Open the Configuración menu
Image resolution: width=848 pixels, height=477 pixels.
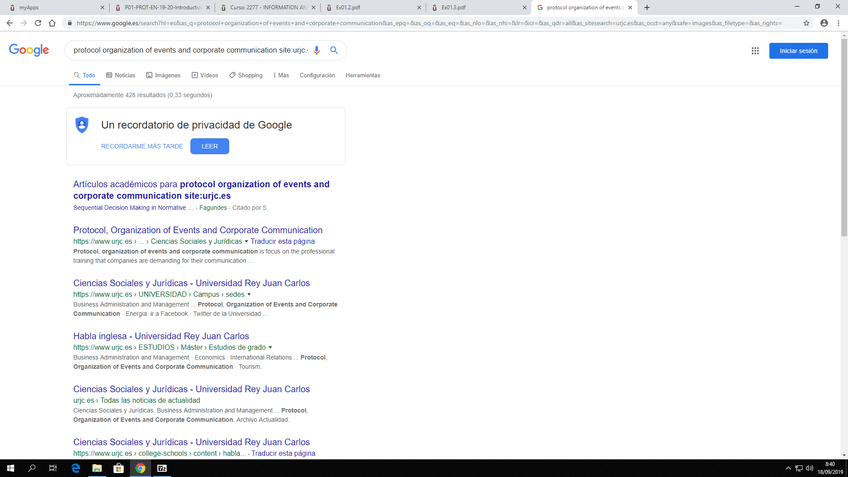[x=317, y=75]
